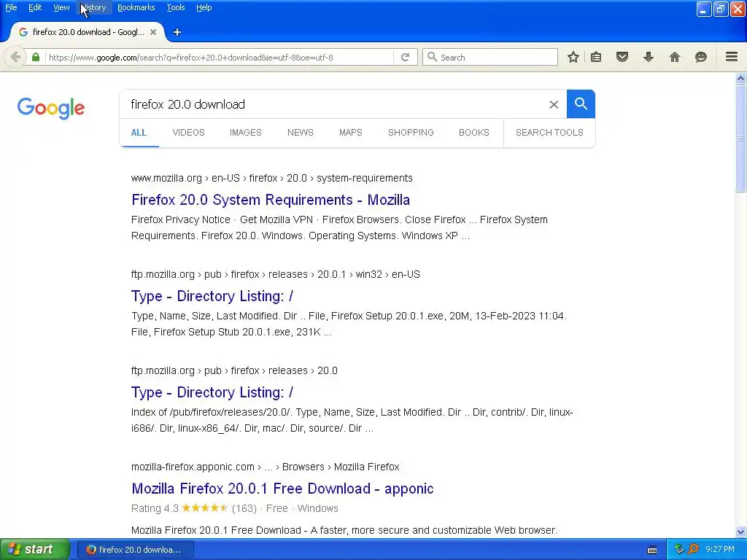
Task: Reload the page with the refresh icon
Action: tap(405, 57)
